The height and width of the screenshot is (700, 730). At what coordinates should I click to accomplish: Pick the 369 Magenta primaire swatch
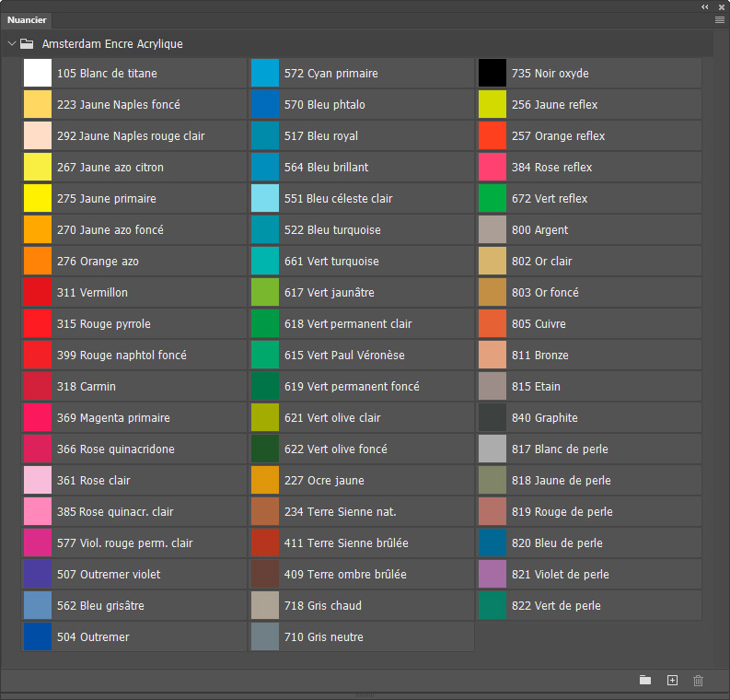pyautogui.click(x=38, y=417)
